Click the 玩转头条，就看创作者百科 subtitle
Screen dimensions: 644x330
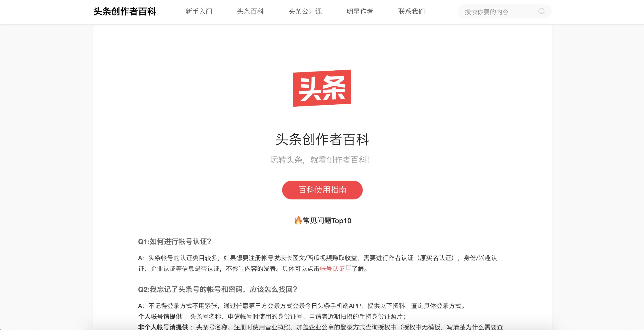tap(320, 160)
